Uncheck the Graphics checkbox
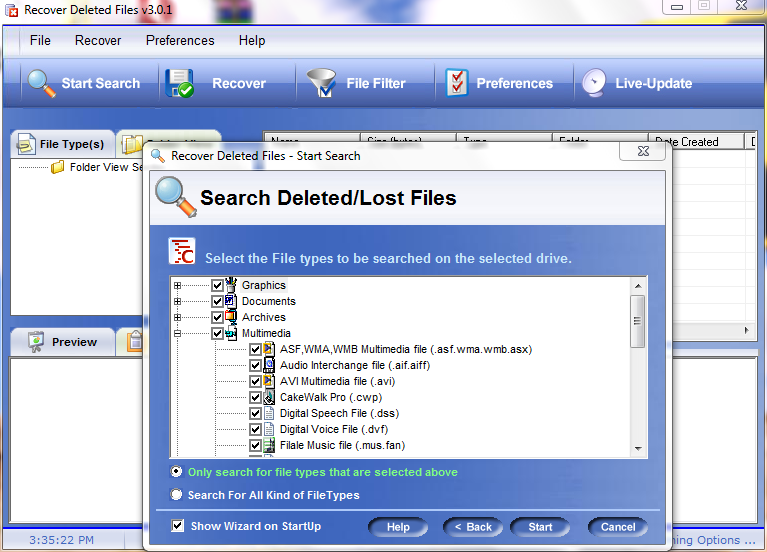Viewport: 767px width, 552px height. (217, 285)
